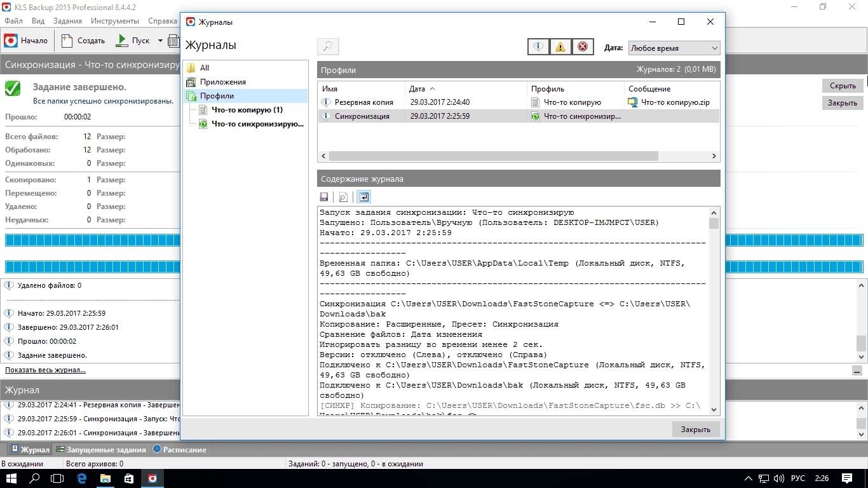868x488 pixels.
Task: Switch to the Расписание tab
Action: pyautogui.click(x=180, y=449)
